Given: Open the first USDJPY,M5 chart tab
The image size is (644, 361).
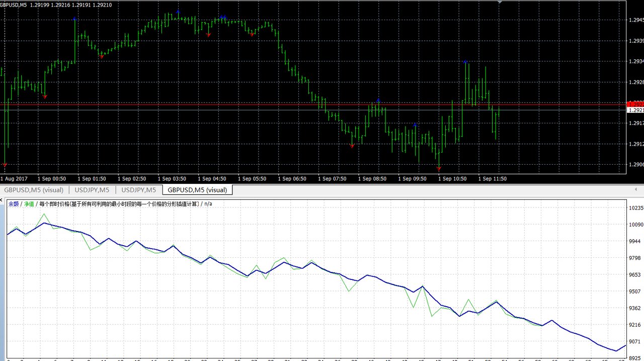Looking at the screenshot, I should (92, 190).
